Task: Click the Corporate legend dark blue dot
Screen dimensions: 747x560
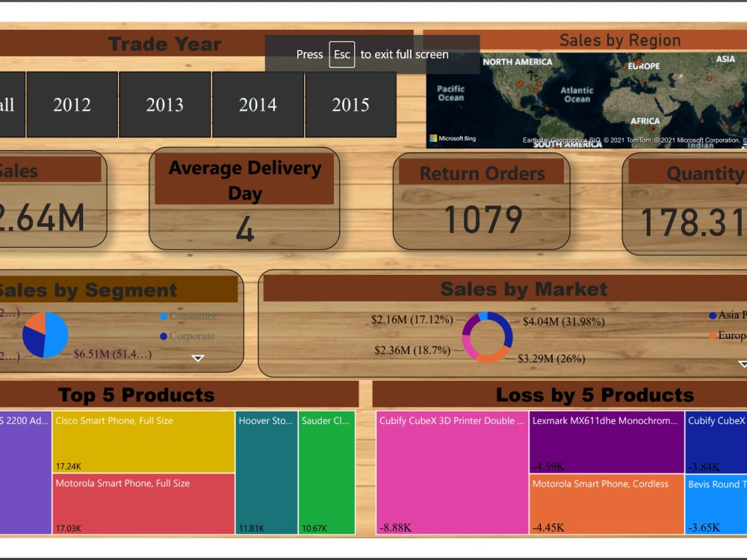Action: click(x=164, y=336)
